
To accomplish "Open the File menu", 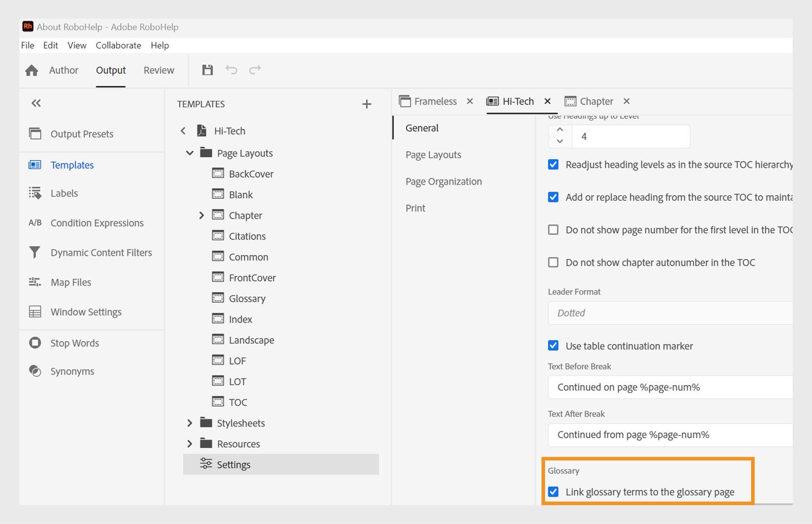I will [27, 45].
